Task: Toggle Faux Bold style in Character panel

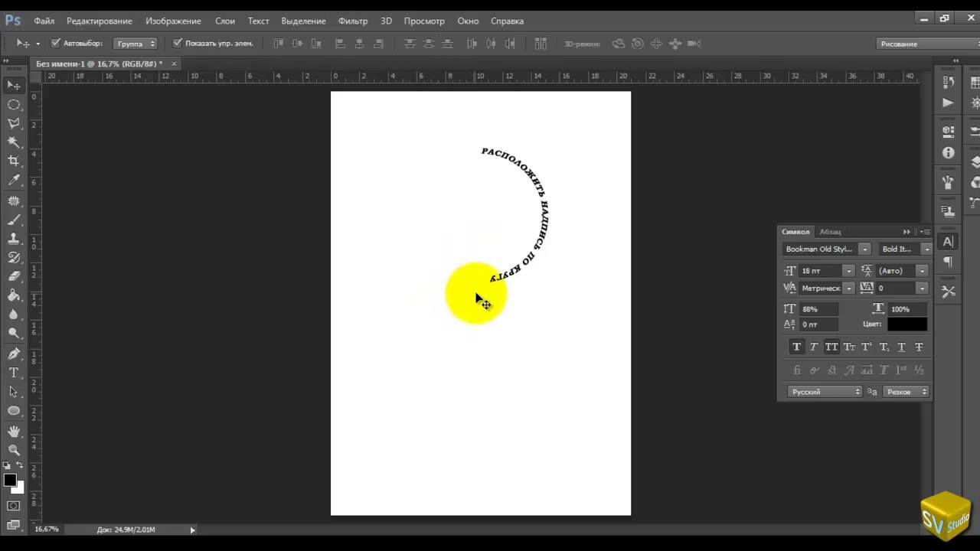Action: point(797,347)
